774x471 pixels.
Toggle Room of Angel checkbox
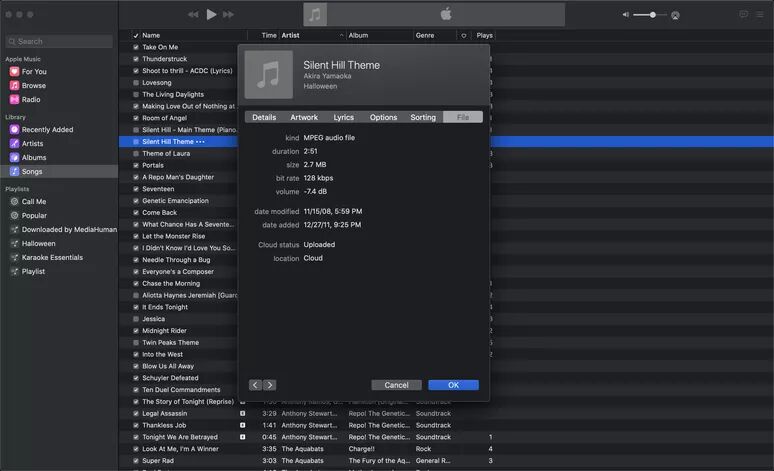[x=136, y=118]
